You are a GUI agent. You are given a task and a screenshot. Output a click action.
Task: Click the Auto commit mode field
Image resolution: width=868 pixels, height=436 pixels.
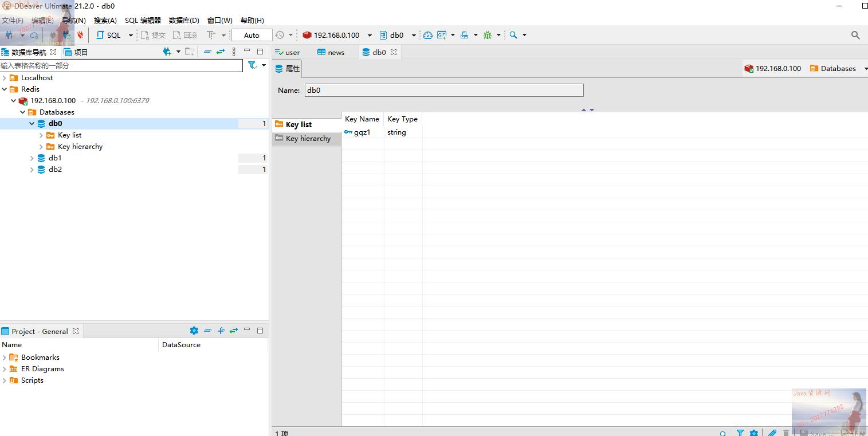pos(252,35)
